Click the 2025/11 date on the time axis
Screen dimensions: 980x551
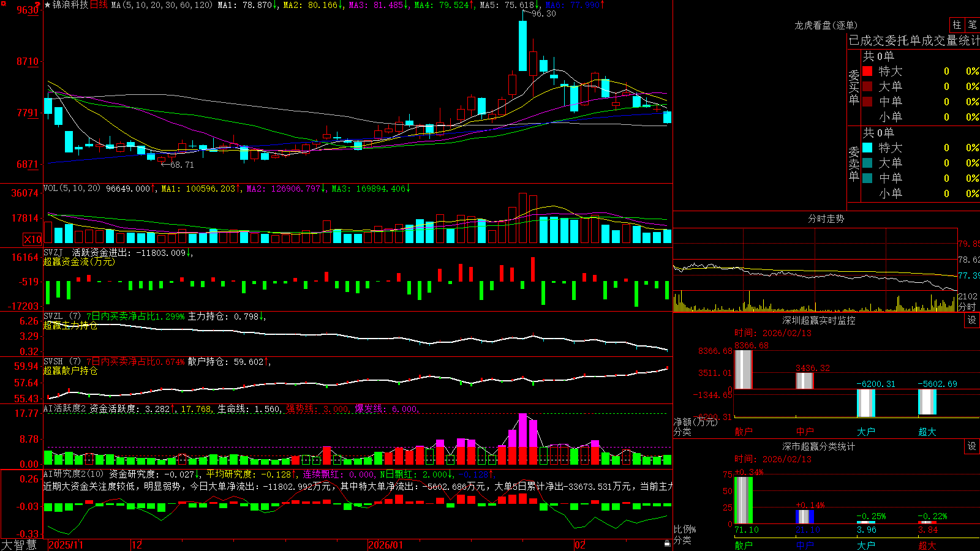66,545
